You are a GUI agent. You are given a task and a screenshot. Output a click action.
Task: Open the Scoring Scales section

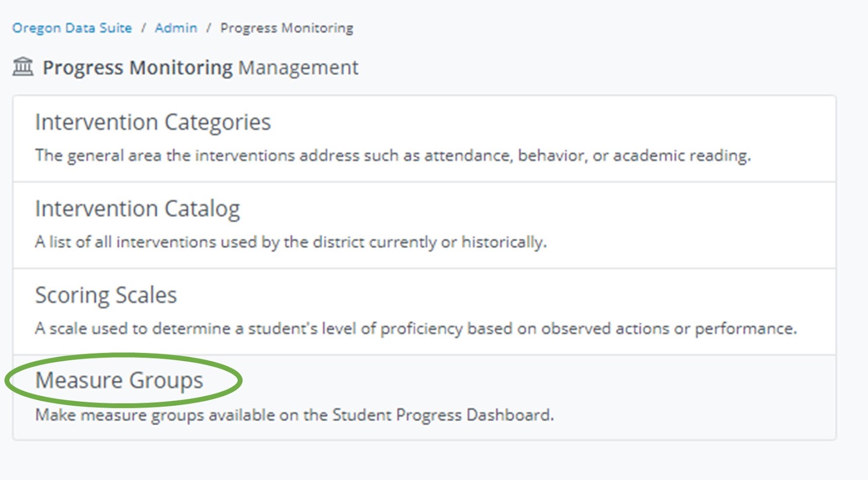pos(106,296)
